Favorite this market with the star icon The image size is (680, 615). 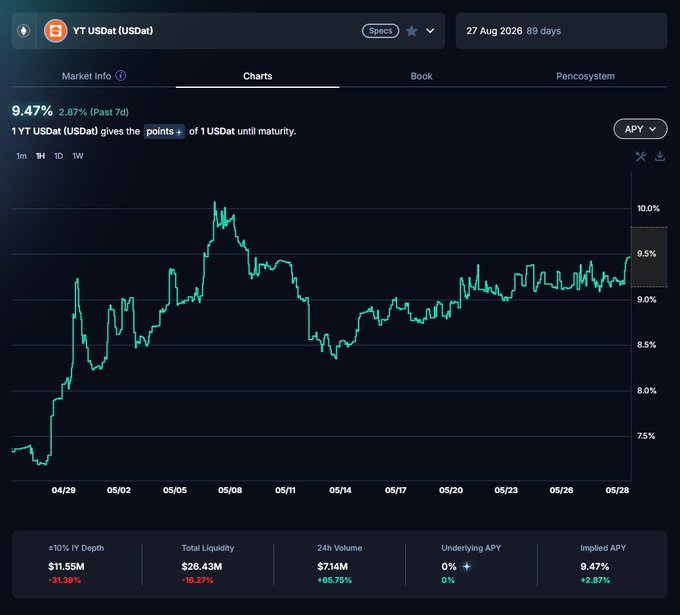tap(412, 31)
